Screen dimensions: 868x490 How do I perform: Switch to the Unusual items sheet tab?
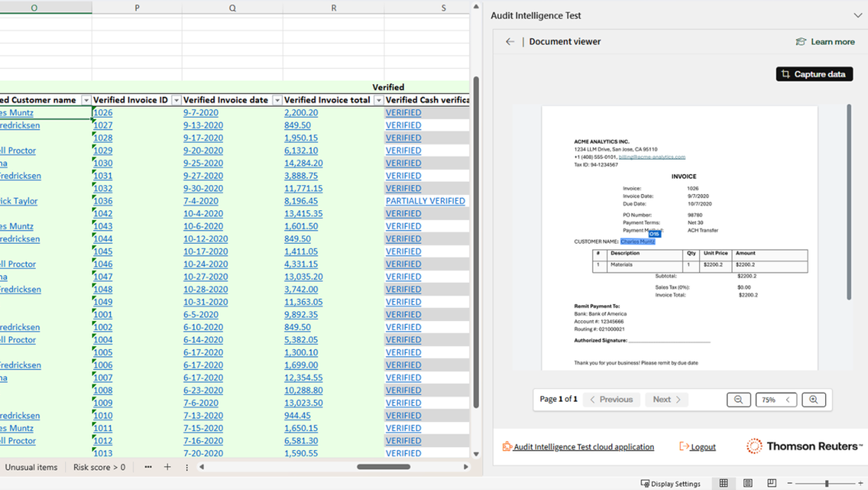tap(31, 467)
